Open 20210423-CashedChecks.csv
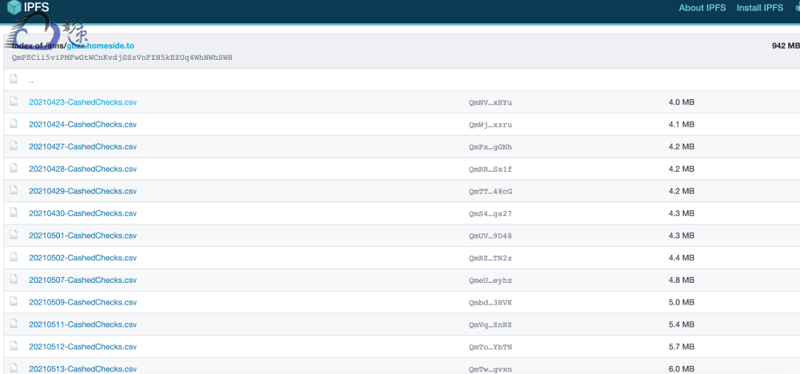 click(83, 102)
